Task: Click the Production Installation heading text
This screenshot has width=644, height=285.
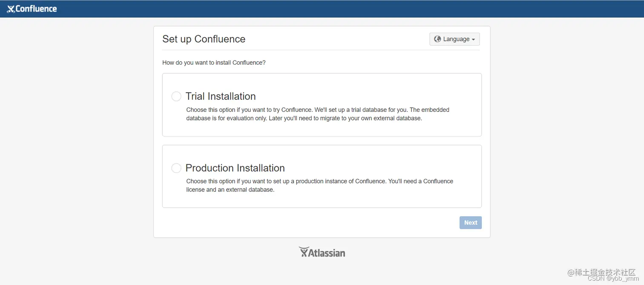Action: (x=235, y=168)
